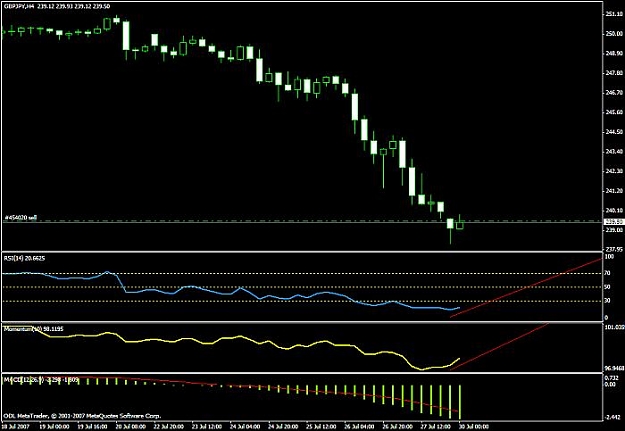Click the RSI scale value 50
This screenshot has width=625, height=431.
[607, 287]
